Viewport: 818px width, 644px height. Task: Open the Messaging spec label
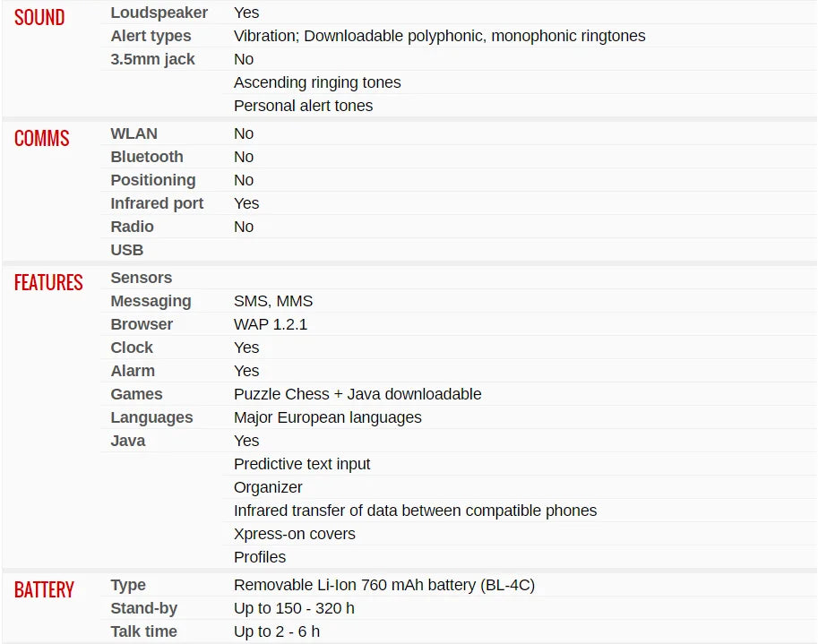click(151, 302)
